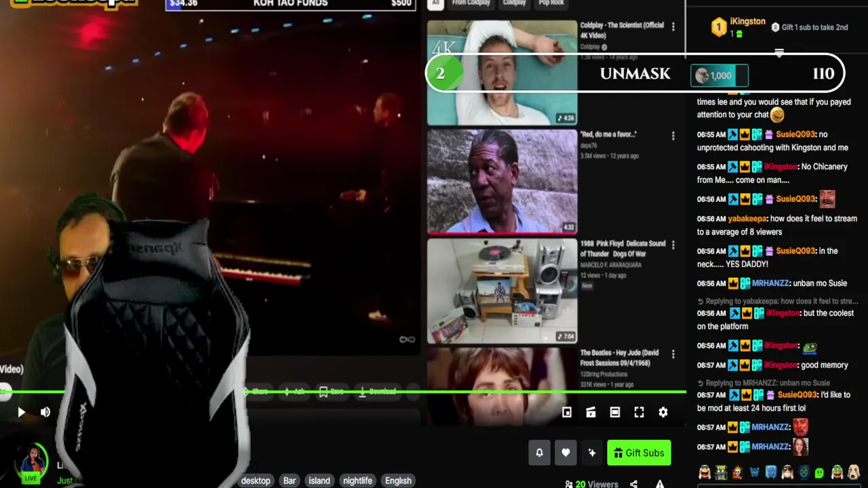Click the 1,000 channel points badge
This screenshot has height=488, width=868.
click(719, 76)
